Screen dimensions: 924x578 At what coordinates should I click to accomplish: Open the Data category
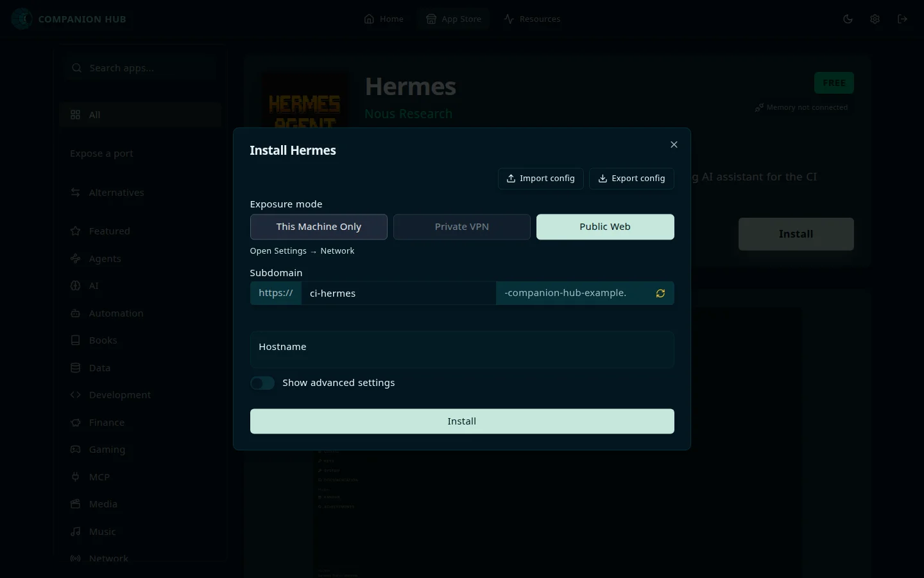[x=141, y=368]
